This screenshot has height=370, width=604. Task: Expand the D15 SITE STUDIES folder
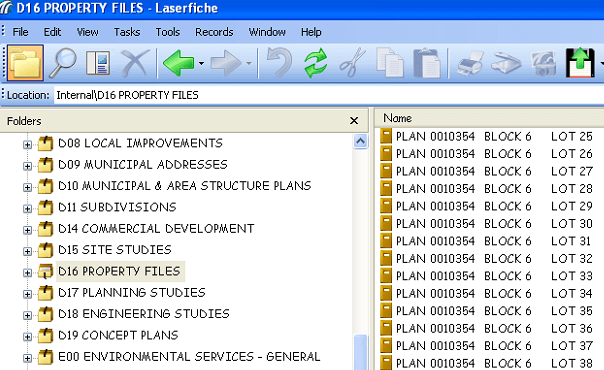[27, 251]
